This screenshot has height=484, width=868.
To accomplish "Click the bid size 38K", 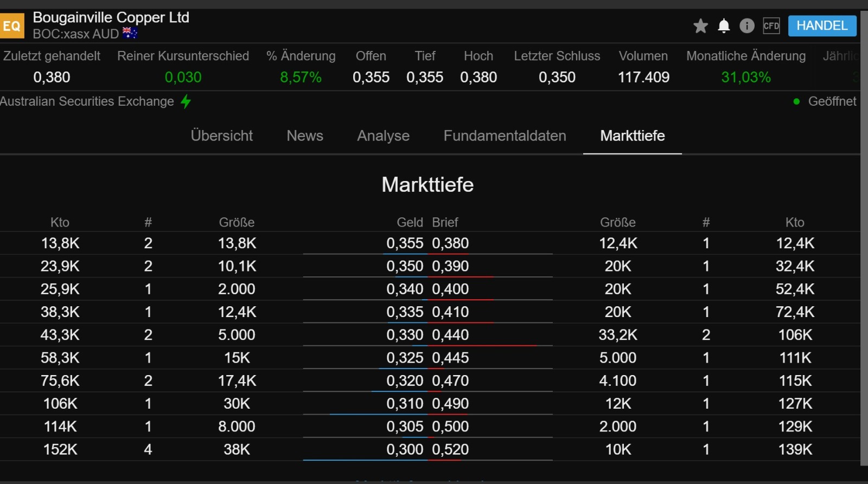I will click(x=237, y=449).
